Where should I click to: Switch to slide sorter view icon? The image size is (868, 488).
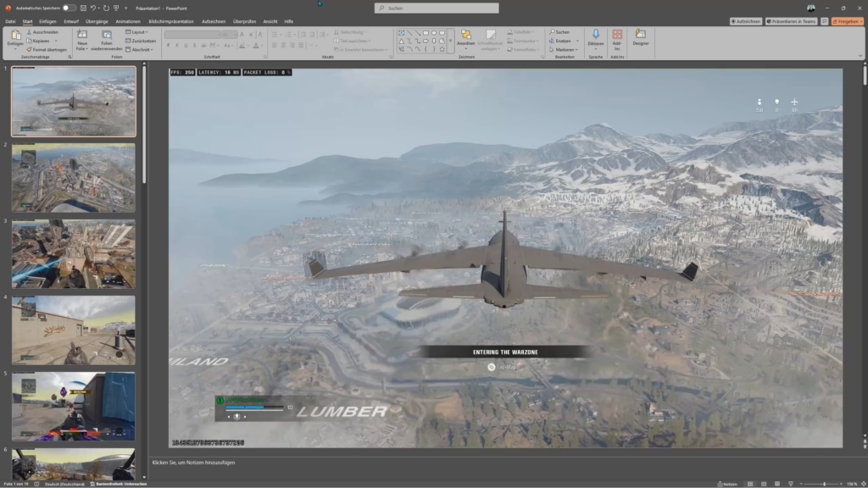764,484
